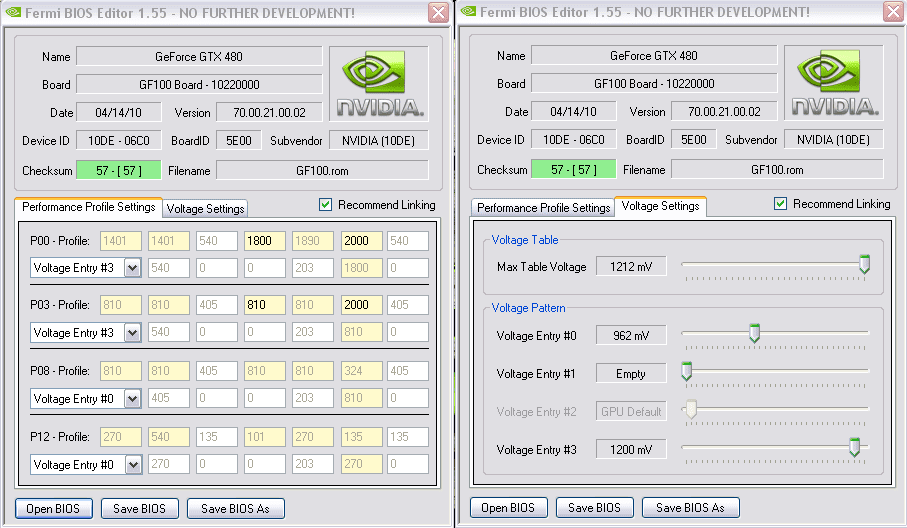907x528 pixels.
Task: Click P03 profile field showing yellow 810
Action: pos(265,305)
